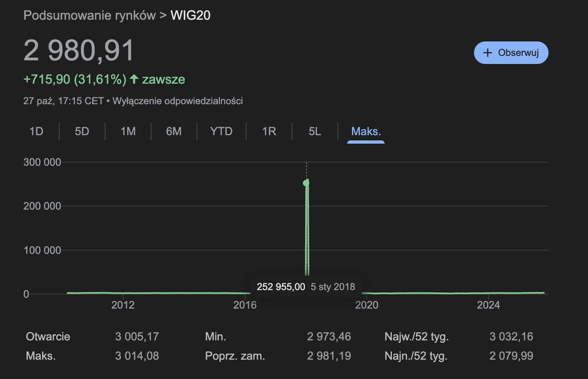The image size is (588, 379).
Task: Click the green up-arrow trend icon
Action: pos(134,79)
